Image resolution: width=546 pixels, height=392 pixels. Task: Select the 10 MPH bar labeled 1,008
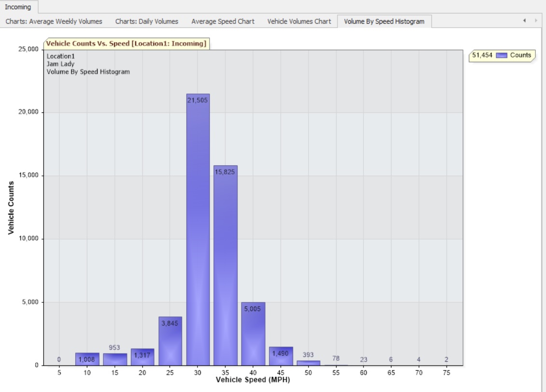(87, 359)
